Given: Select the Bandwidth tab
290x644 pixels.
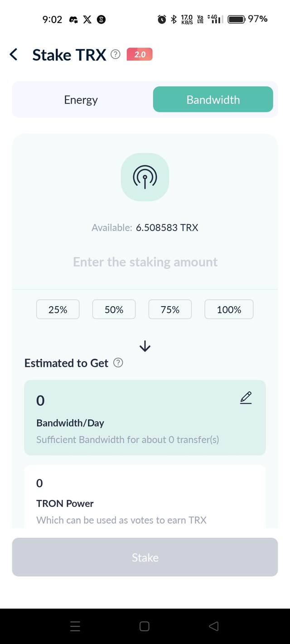Looking at the screenshot, I should coord(213,100).
